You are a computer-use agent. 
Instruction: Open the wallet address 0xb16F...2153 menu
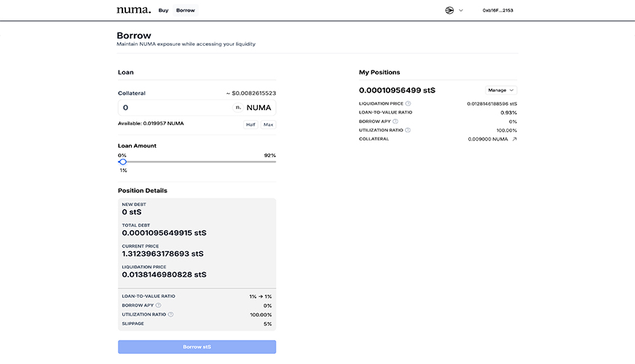(498, 10)
